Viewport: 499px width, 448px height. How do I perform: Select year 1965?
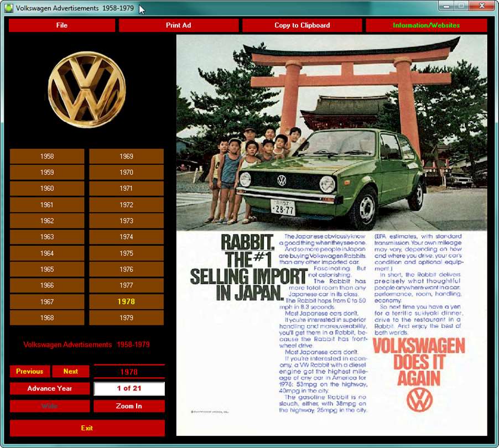coord(47,269)
